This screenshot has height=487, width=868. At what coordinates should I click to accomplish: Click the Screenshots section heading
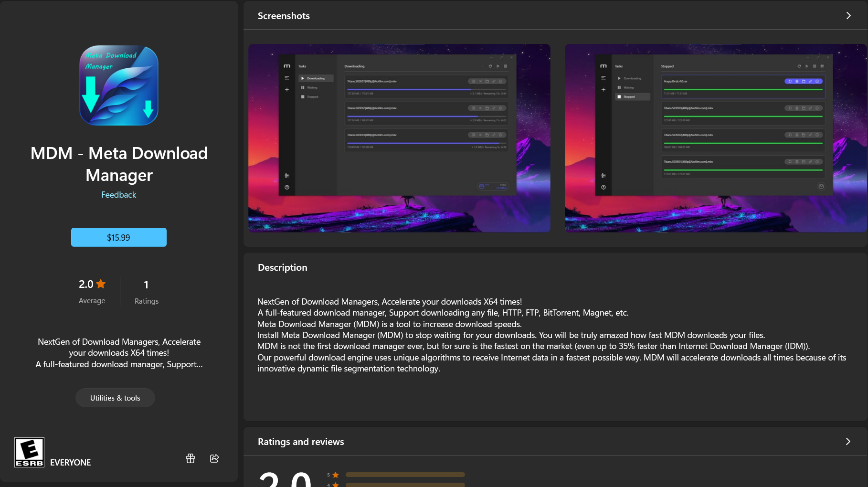284,16
